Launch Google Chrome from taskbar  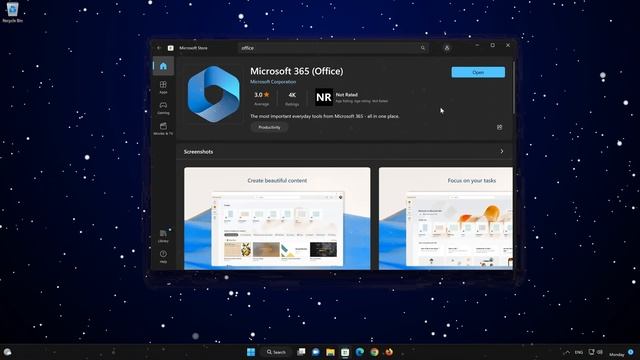[374, 352]
